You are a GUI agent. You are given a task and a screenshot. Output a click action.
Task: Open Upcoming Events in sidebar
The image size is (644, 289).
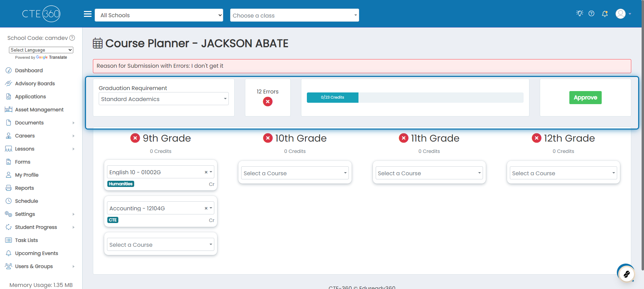(36, 253)
